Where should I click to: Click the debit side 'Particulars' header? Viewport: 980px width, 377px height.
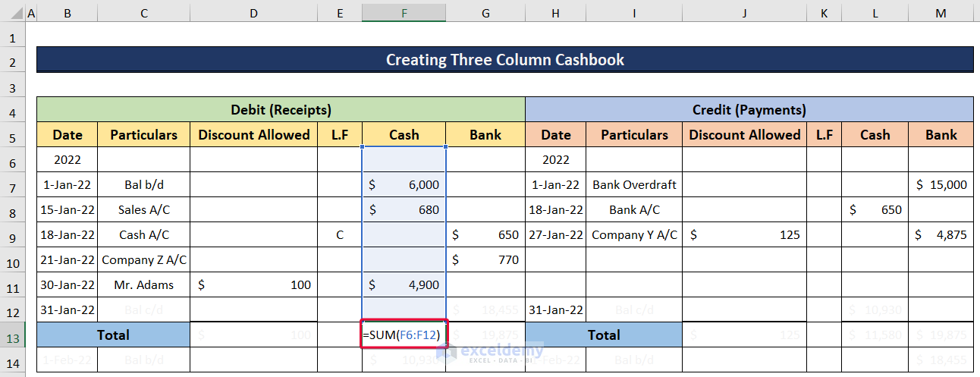coord(143,134)
